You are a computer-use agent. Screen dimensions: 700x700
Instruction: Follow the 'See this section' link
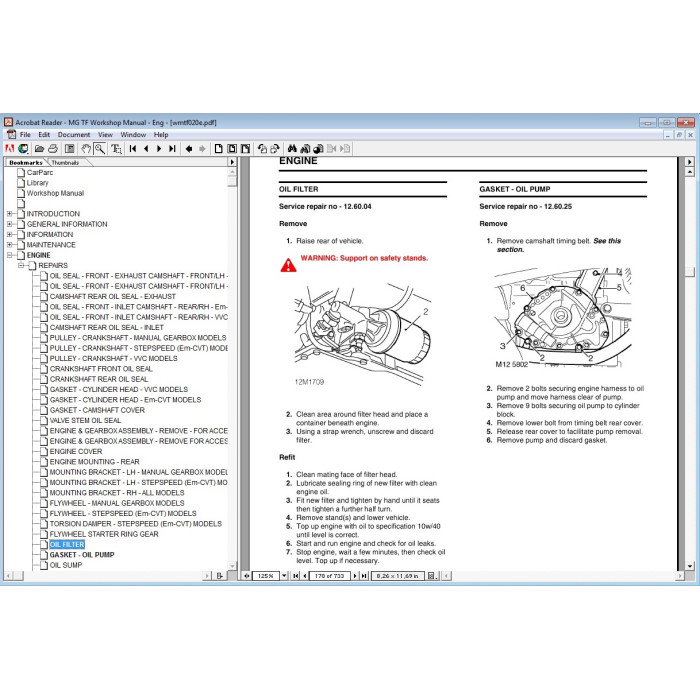click(559, 245)
